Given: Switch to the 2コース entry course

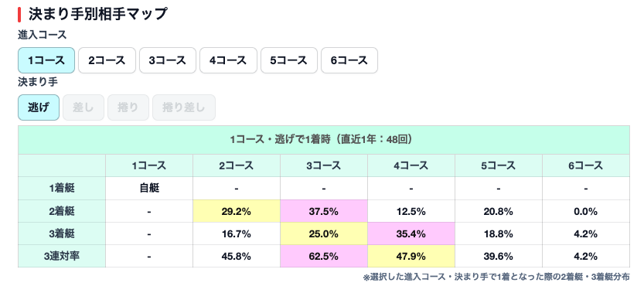Looking at the screenshot, I should click(107, 60).
